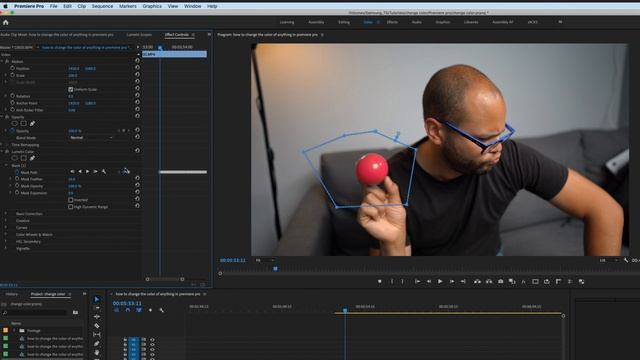Viewport: 640px width, 360px height.
Task: Uncheck the Uniform Scale checkbox
Action: (x=71, y=89)
